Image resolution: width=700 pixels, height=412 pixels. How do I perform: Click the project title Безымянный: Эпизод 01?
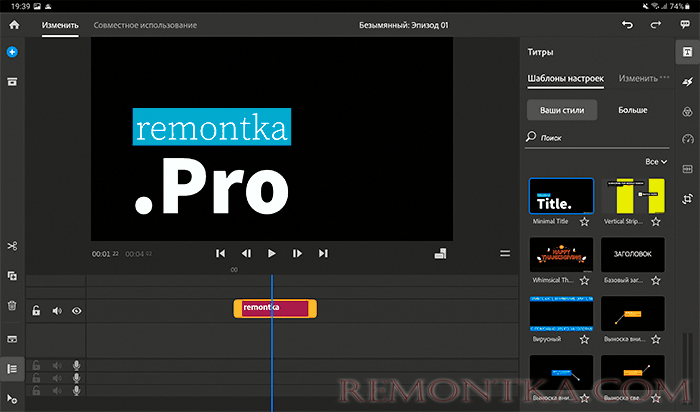(404, 25)
